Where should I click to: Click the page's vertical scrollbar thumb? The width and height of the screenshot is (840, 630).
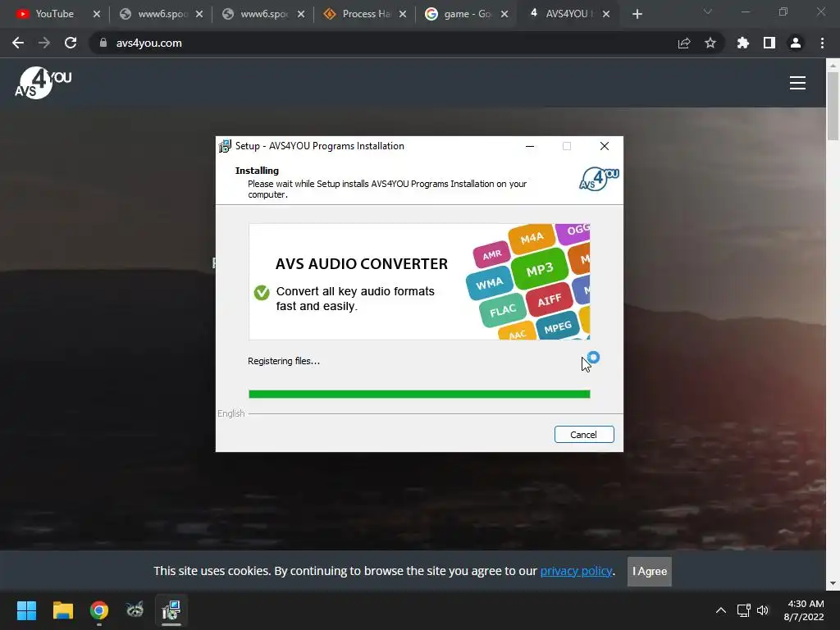point(833,106)
